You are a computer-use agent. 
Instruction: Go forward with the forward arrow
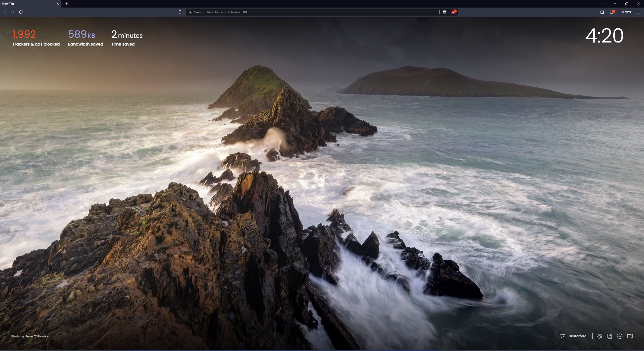point(13,12)
